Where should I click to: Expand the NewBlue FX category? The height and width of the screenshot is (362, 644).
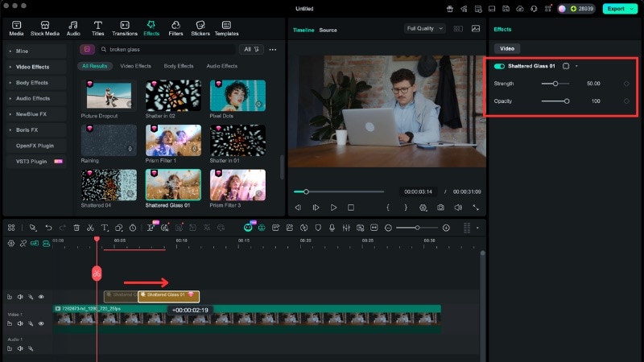click(x=36, y=114)
